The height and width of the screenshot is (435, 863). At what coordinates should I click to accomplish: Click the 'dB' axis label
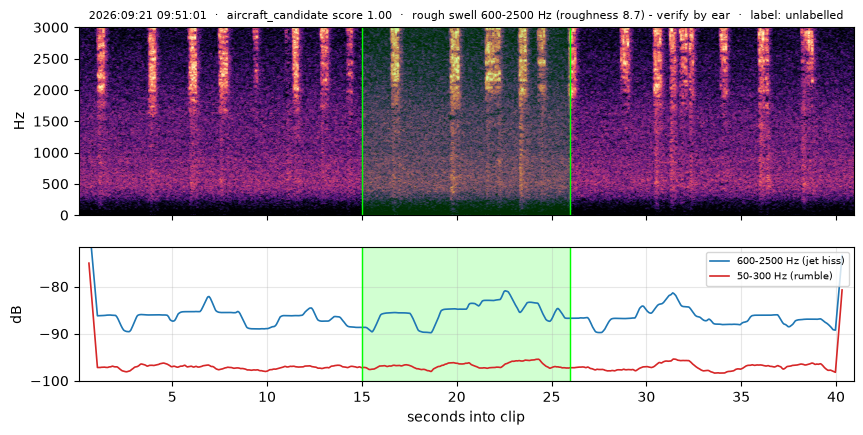click(x=19, y=314)
